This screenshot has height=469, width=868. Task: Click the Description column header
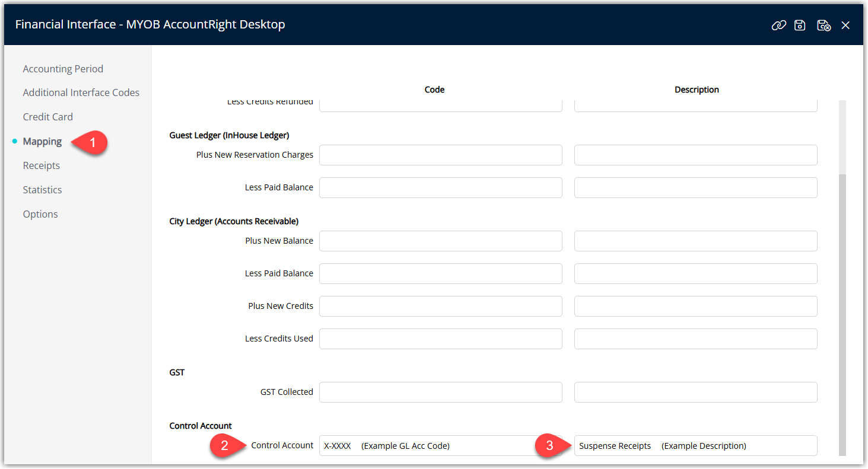pyautogui.click(x=697, y=90)
